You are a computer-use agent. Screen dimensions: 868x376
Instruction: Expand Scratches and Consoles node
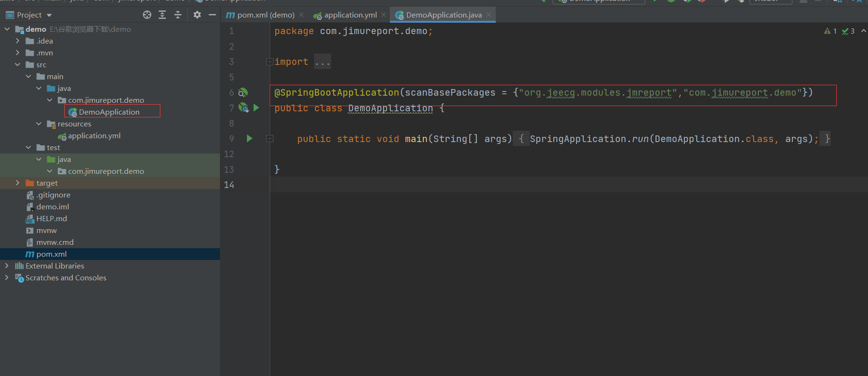click(x=7, y=278)
